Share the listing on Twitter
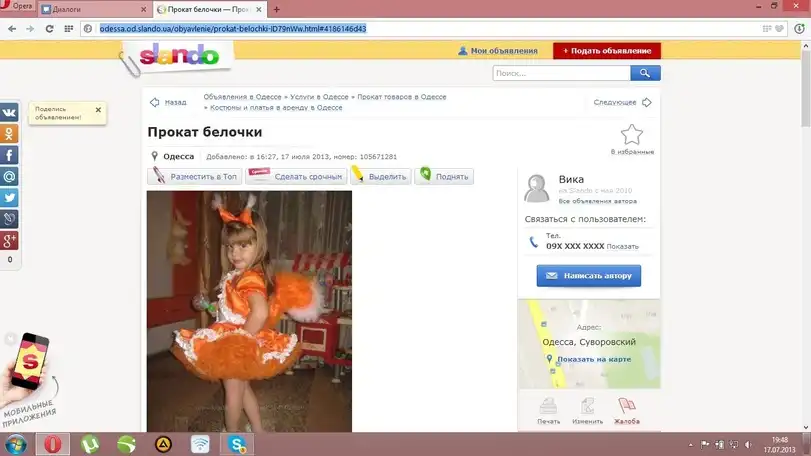The width and height of the screenshot is (811, 456). coord(9,197)
